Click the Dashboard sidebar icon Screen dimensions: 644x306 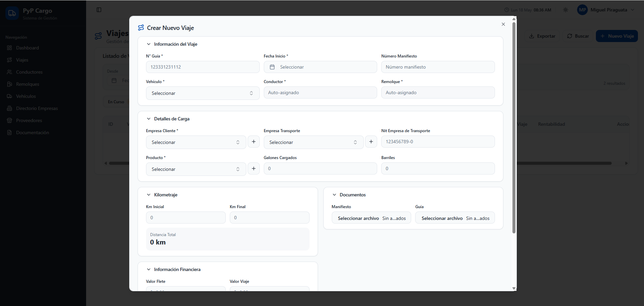(x=9, y=48)
